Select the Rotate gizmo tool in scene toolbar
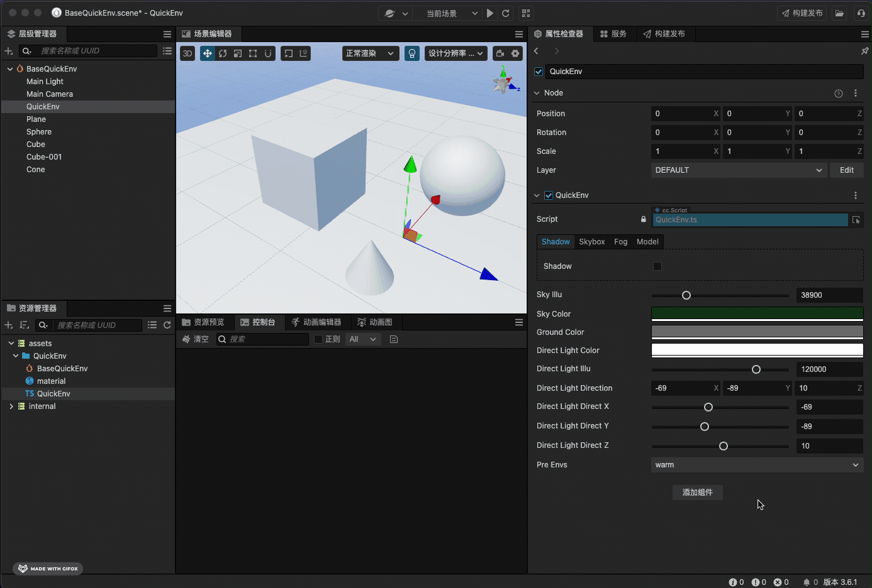This screenshot has height=588, width=872. [223, 53]
